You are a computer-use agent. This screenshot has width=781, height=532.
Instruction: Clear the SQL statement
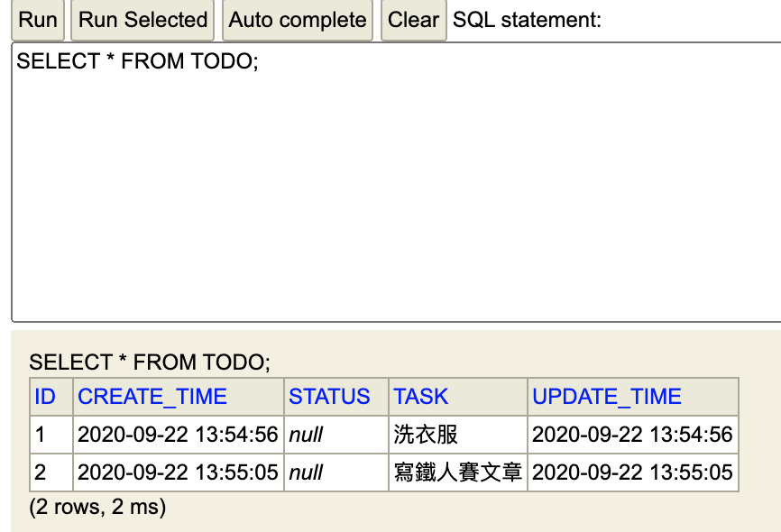[x=413, y=20]
